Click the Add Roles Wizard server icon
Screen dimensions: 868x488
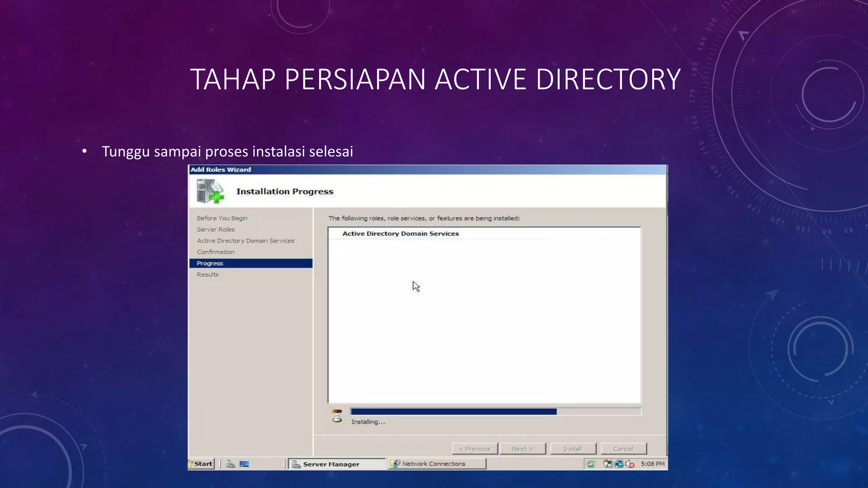coord(211,191)
